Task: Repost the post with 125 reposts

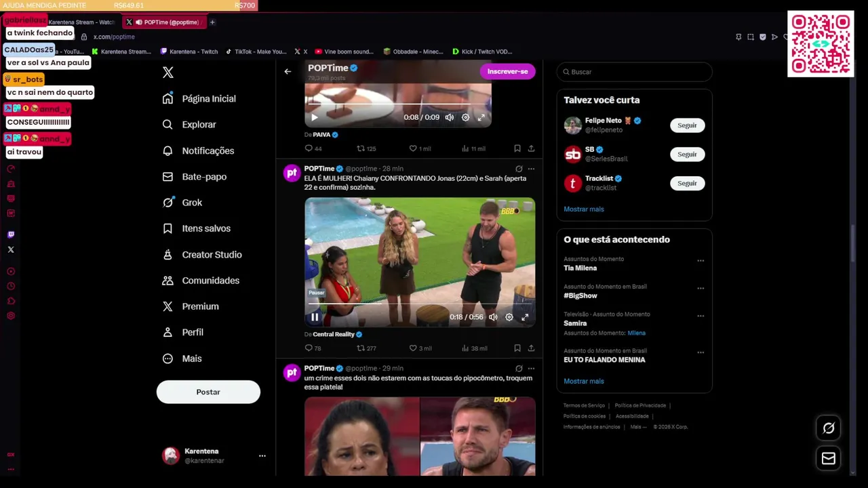Action: point(366,148)
